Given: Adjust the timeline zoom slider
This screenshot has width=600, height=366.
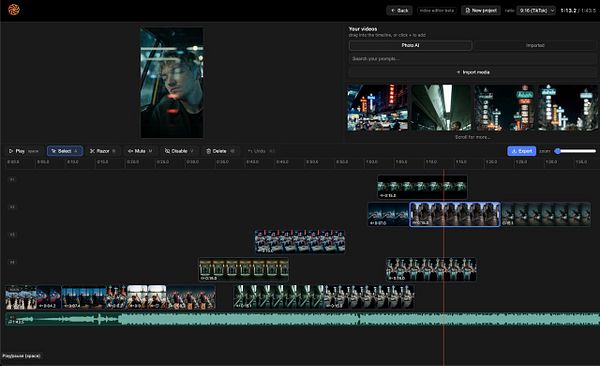Looking at the screenshot, I should coord(576,151).
